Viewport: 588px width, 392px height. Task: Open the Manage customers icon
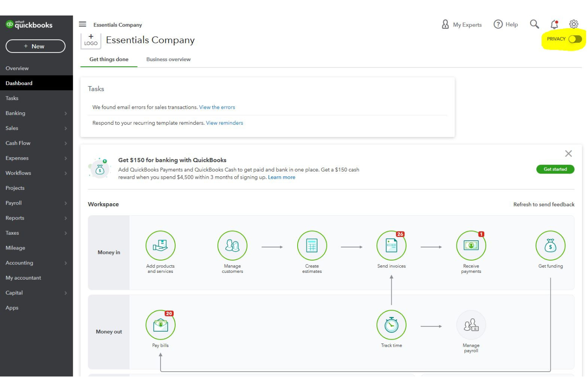(232, 245)
